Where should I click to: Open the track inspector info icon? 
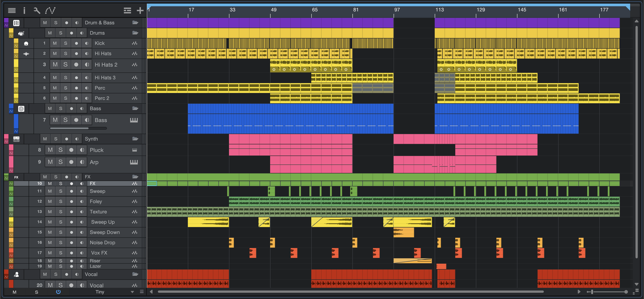pyautogui.click(x=24, y=10)
